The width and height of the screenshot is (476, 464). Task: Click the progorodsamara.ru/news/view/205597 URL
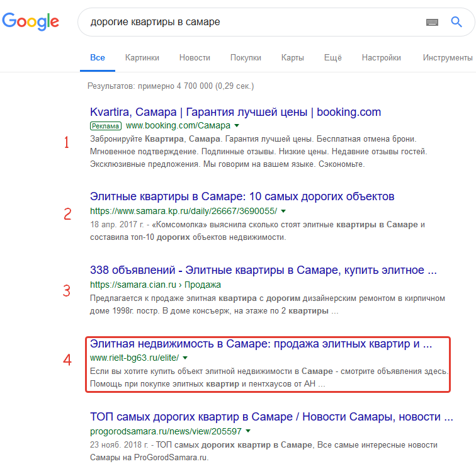[166, 431]
